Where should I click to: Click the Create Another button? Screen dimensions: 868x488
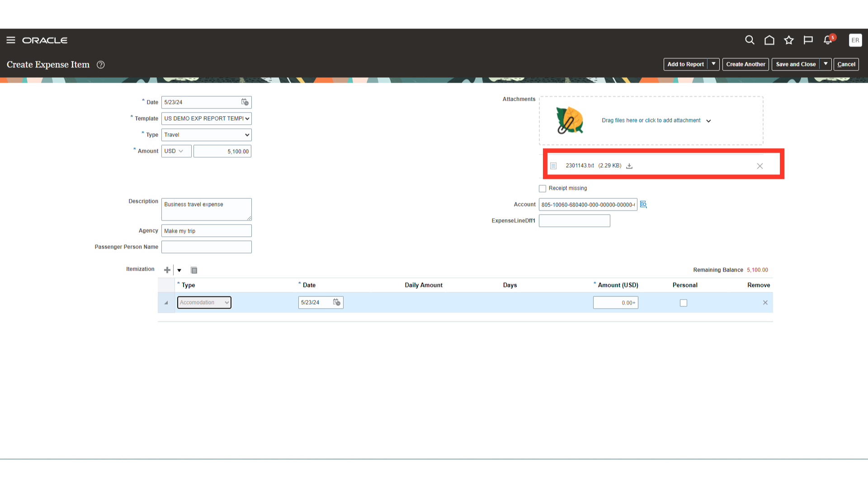tap(745, 64)
